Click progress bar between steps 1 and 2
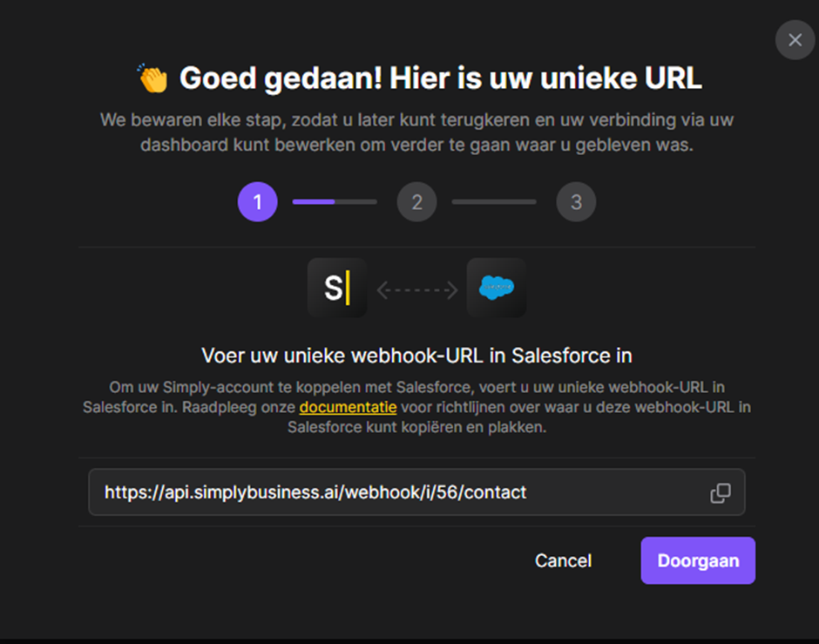The width and height of the screenshot is (819, 644). (335, 201)
